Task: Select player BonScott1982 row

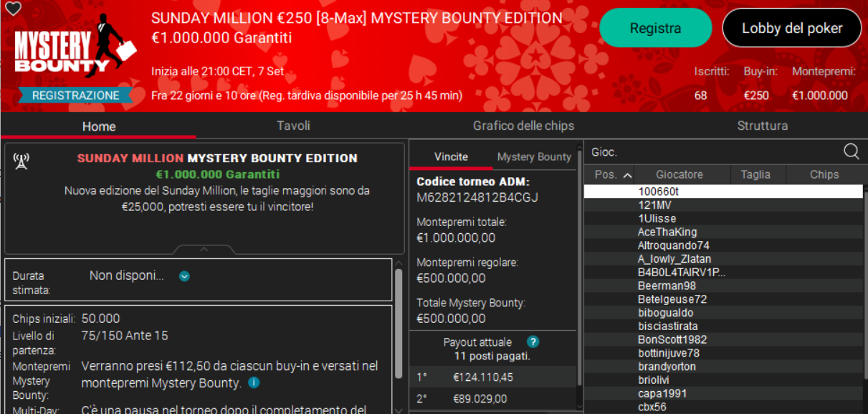Action: [723, 339]
